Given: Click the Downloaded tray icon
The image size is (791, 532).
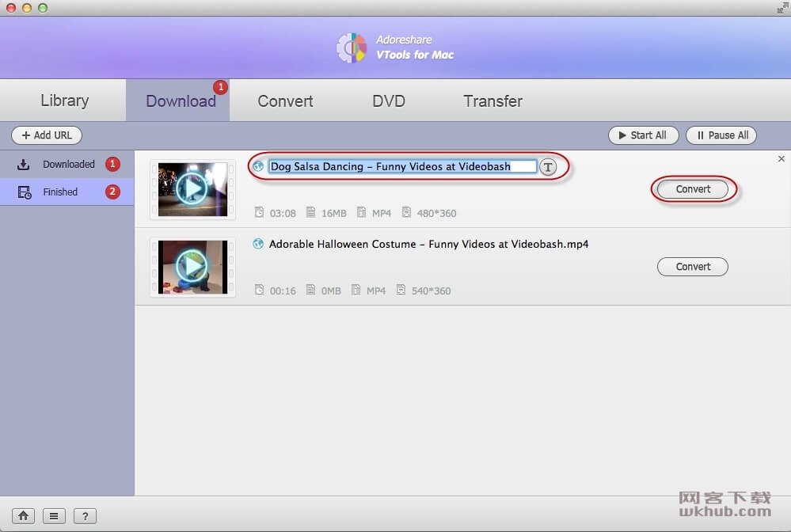Looking at the screenshot, I should pyautogui.click(x=23, y=165).
